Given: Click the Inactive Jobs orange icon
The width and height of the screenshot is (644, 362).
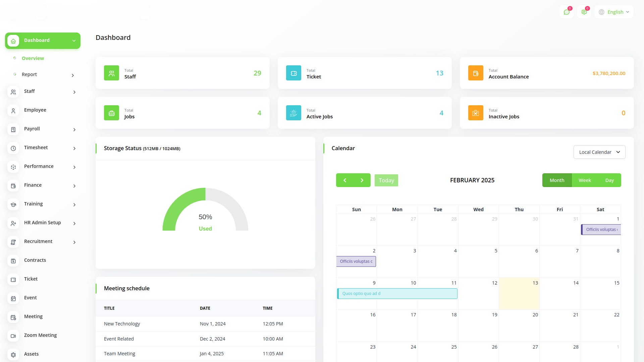Looking at the screenshot, I should coord(476,113).
